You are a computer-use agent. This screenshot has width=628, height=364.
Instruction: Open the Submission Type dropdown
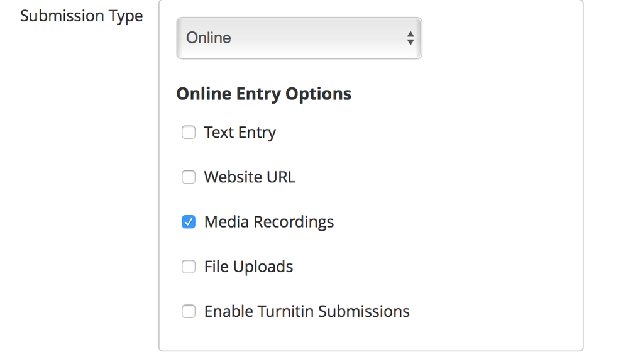click(299, 38)
